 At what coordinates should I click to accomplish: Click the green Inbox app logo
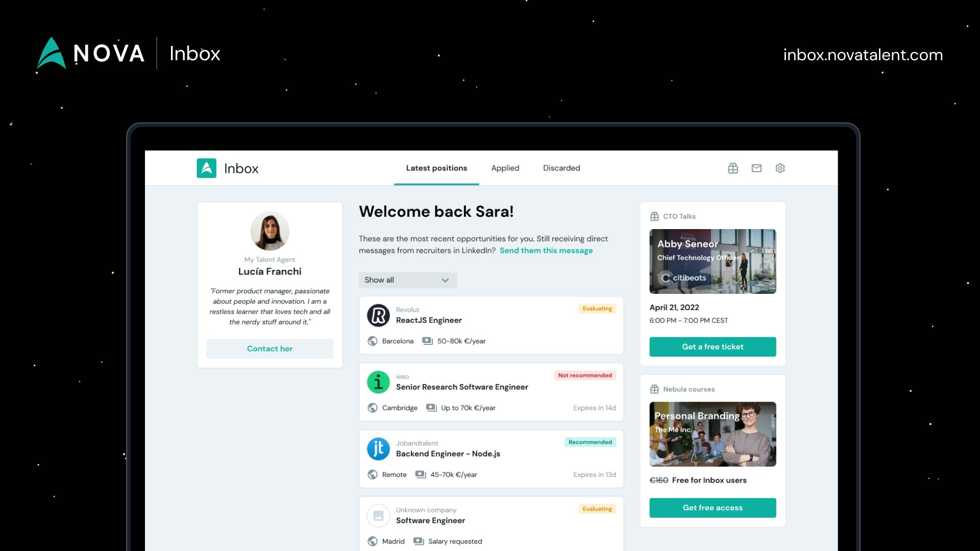click(x=207, y=168)
